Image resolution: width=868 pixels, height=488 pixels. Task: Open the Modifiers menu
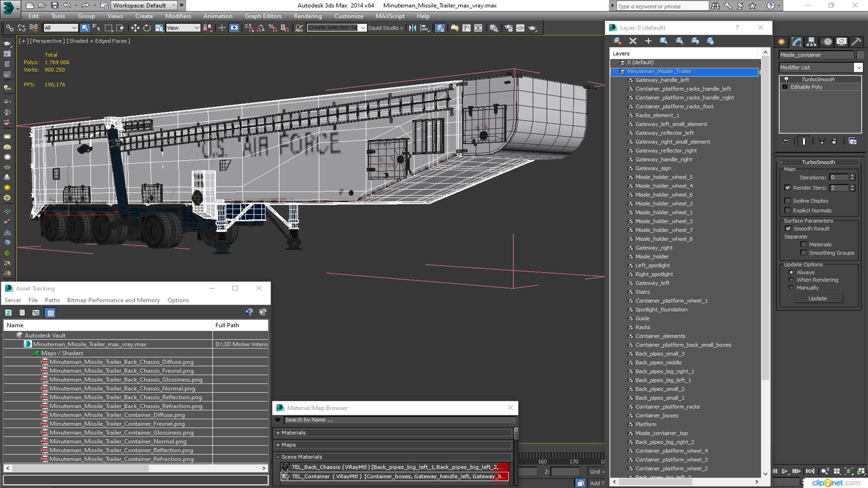178,16
